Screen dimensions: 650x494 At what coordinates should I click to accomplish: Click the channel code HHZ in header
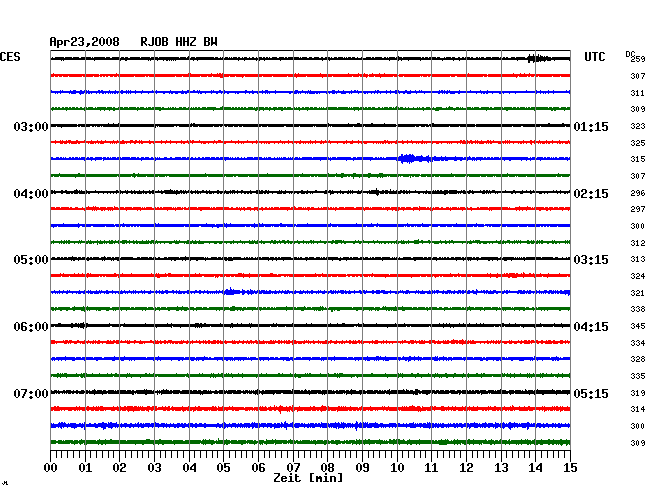(x=186, y=42)
